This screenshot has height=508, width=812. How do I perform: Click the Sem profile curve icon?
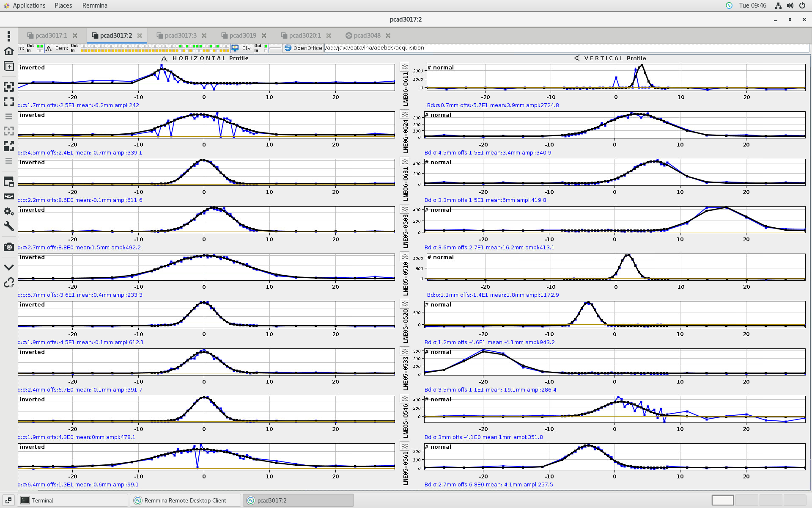pos(49,48)
